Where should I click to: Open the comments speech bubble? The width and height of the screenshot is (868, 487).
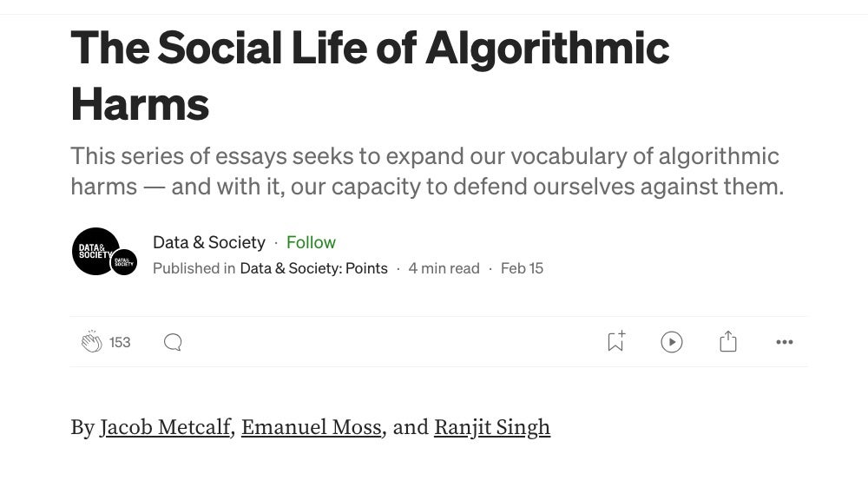coord(173,342)
